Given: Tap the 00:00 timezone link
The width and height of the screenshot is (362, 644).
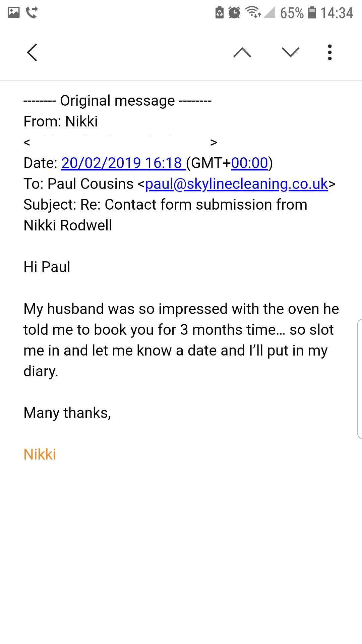Looking at the screenshot, I should [249, 163].
